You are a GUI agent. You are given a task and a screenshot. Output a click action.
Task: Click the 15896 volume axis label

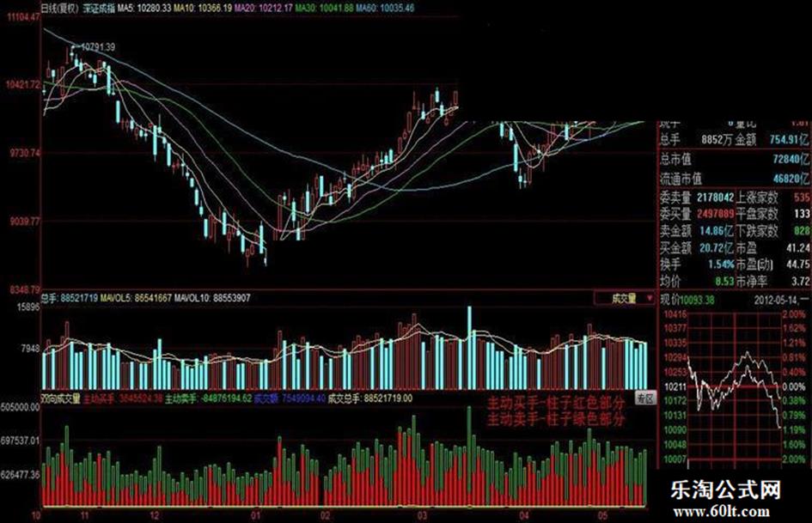pos(28,307)
